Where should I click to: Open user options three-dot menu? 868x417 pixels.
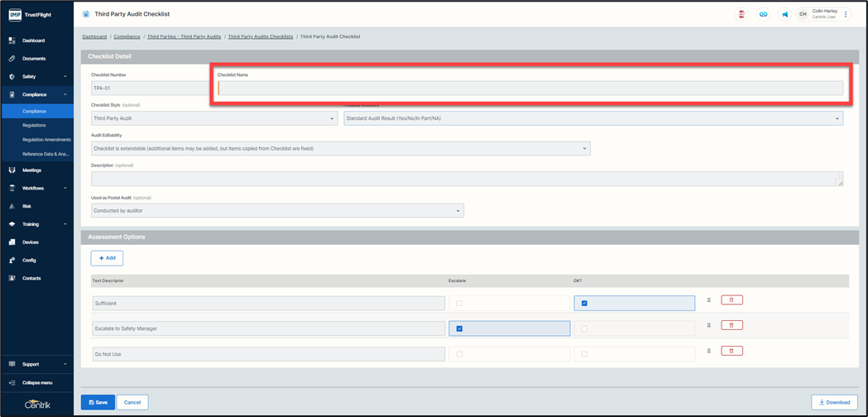(x=846, y=14)
